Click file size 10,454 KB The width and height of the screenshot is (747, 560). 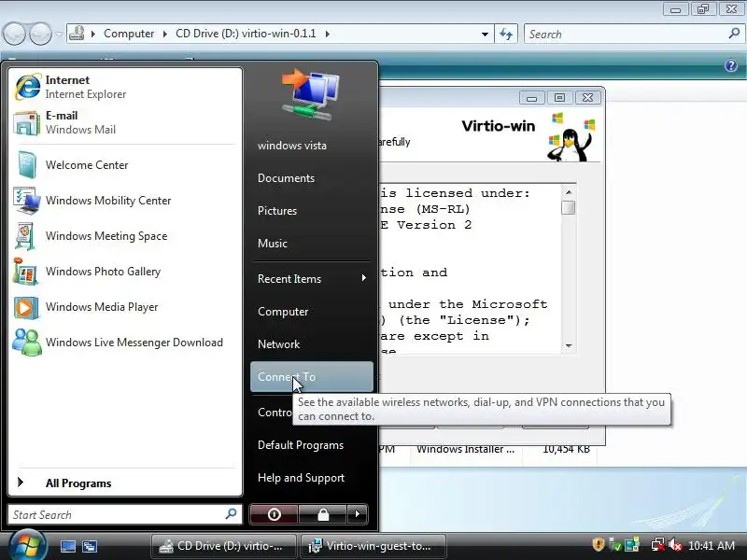566,449
